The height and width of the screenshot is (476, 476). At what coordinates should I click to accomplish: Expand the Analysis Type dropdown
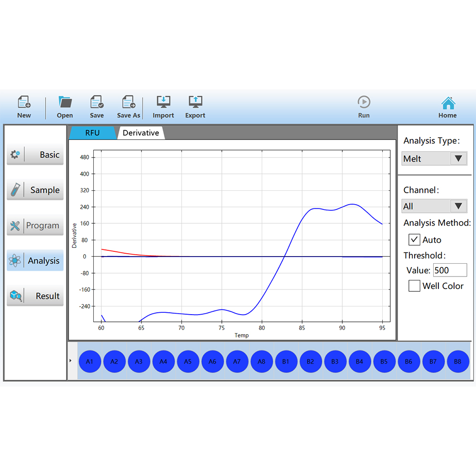[x=458, y=159]
